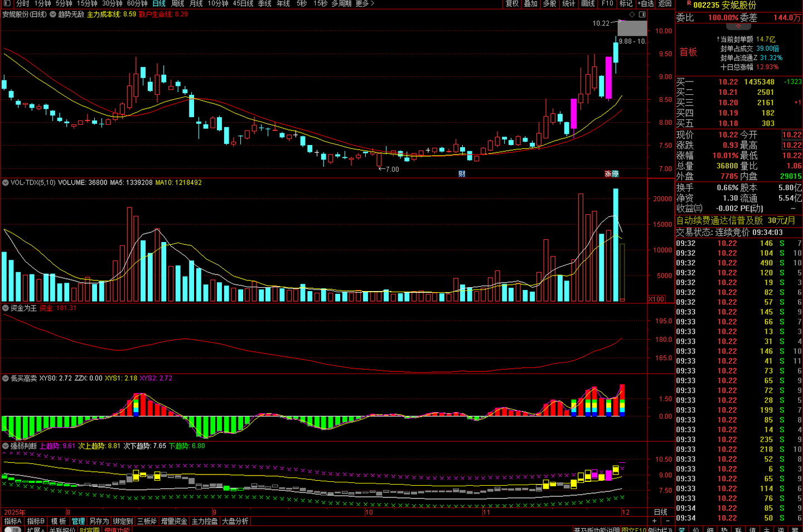Screen dimensions: 803x532
Task: Select the 30分钟 period
Action: click(112, 3)
